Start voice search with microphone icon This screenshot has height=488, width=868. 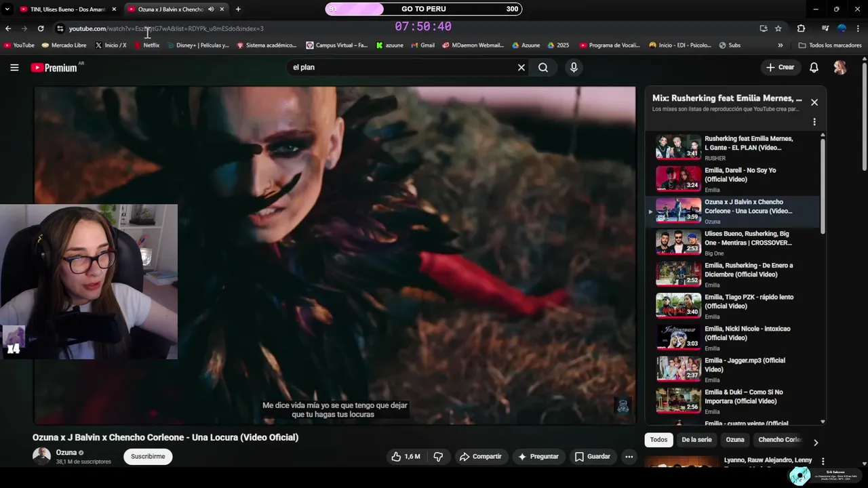pos(574,67)
